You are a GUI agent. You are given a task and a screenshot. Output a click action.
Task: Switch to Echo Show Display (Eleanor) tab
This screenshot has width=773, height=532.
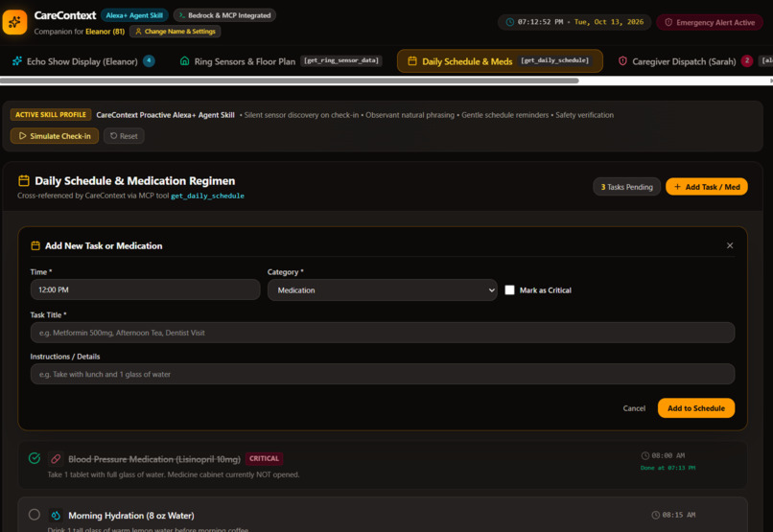[82, 61]
